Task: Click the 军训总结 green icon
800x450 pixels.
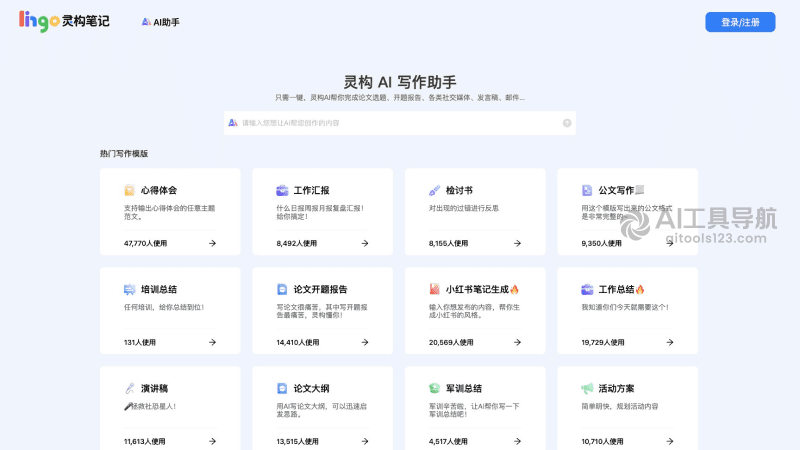Action: point(434,388)
